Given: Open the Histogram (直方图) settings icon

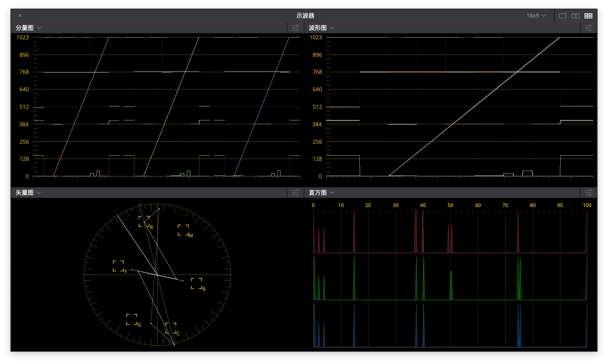Looking at the screenshot, I should (588, 193).
